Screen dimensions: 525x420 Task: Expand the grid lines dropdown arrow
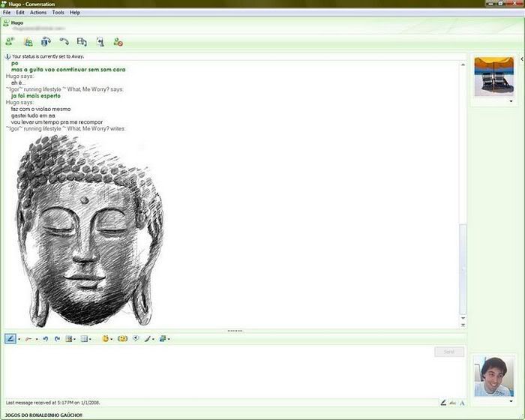[x=90, y=339]
